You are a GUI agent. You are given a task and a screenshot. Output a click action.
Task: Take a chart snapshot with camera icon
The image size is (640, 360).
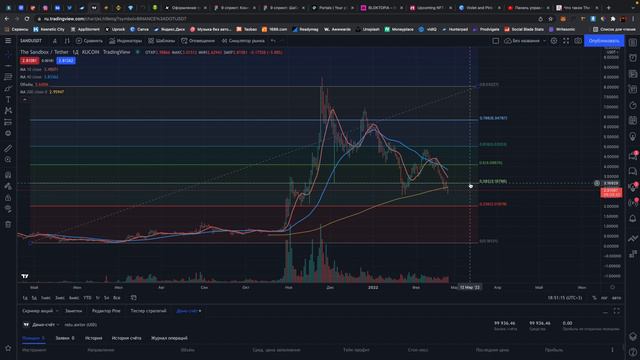tap(578, 41)
